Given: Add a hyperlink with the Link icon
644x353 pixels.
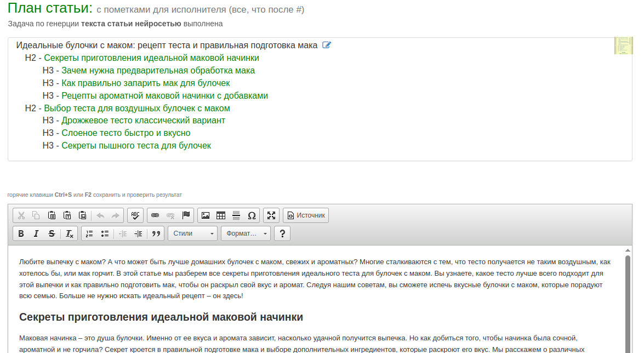Looking at the screenshot, I should [x=155, y=215].
